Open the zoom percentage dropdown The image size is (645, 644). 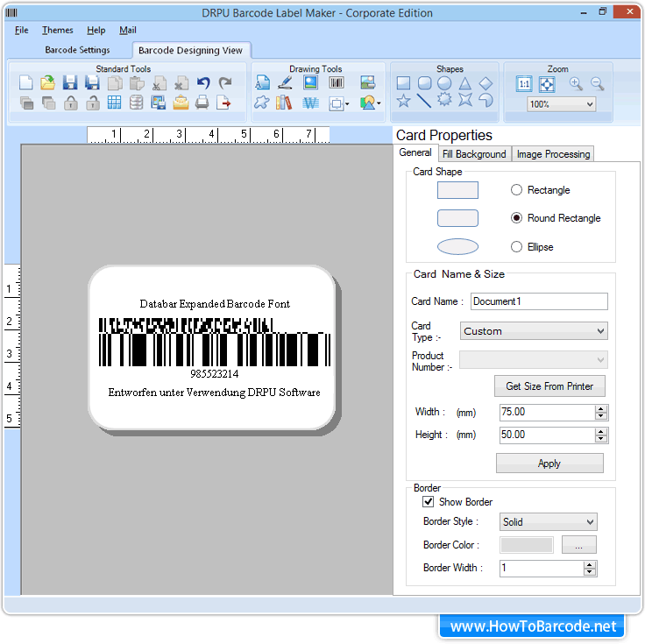[561, 104]
